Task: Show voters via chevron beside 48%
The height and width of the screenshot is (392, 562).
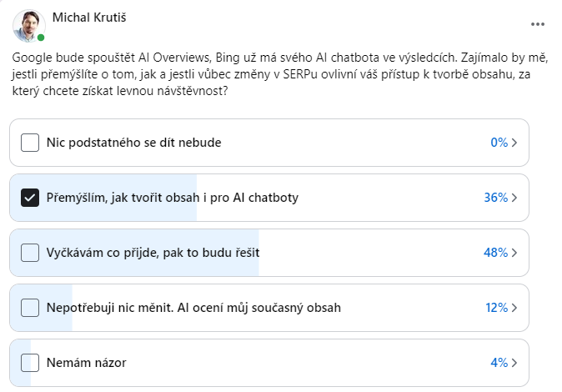Action: click(514, 253)
